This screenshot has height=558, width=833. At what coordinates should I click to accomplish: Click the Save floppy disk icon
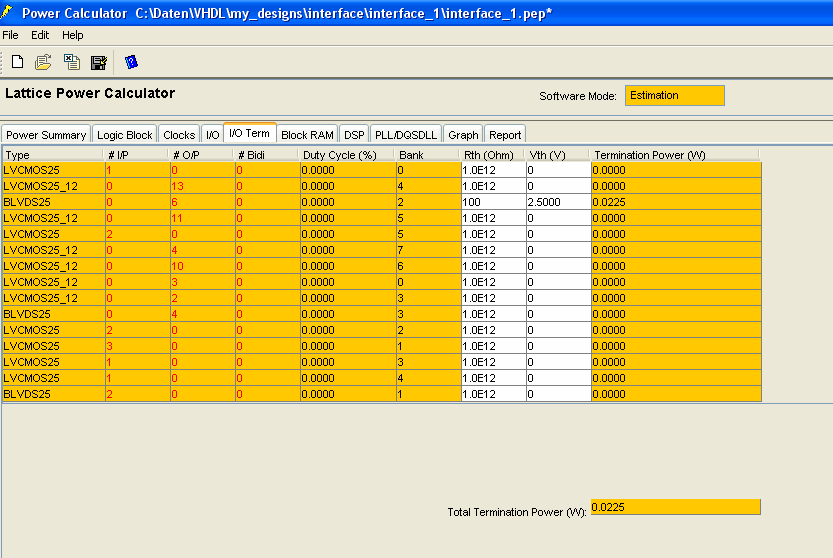coord(99,62)
